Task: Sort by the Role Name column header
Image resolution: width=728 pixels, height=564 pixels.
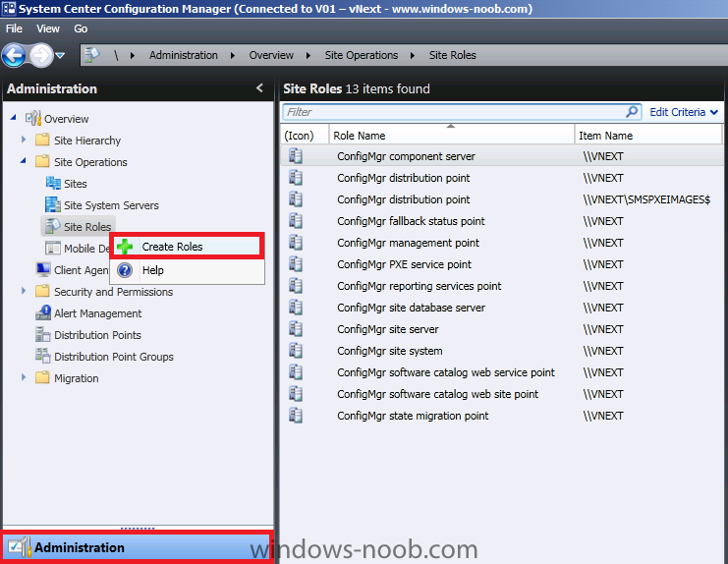Action: [x=452, y=135]
